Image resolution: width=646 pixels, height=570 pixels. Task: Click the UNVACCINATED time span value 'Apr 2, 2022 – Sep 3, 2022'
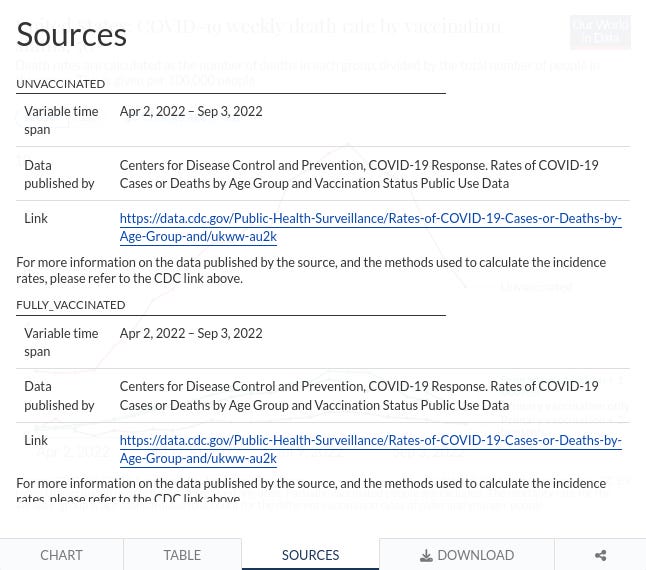[x=191, y=111]
